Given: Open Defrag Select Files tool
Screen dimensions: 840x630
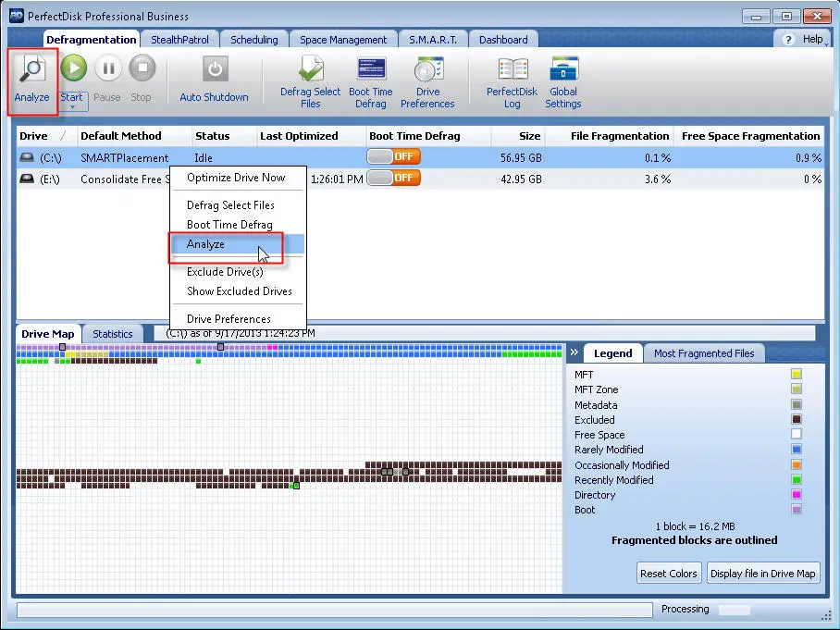Looking at the screenshot, I should click(310, 69).
